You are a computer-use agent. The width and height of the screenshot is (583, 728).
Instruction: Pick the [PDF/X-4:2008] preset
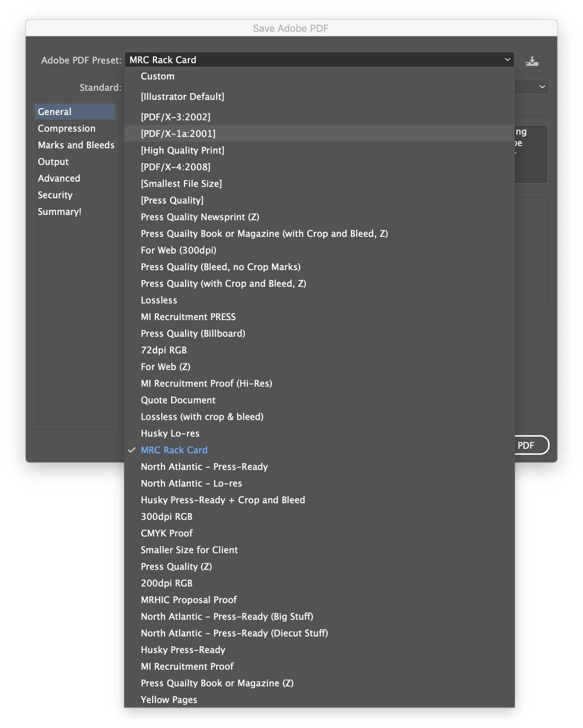point(320,167)
